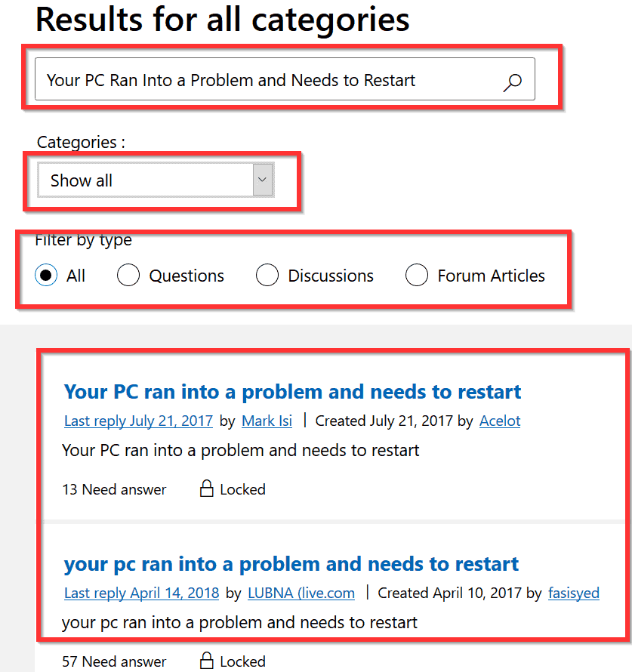Click the '57 Need answer' label
The width and height of the screenshot is (632, 672).
click(x=114, y=661)
